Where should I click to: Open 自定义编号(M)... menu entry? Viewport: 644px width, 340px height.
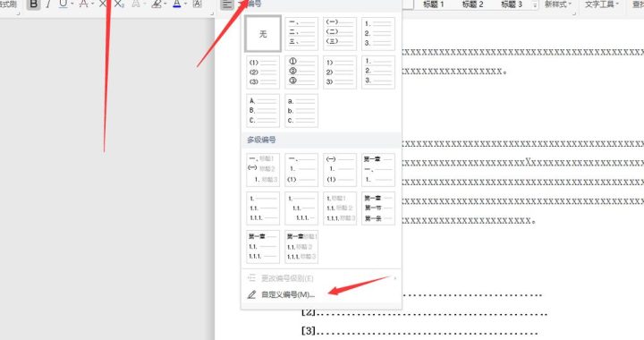tap(288, 294)
